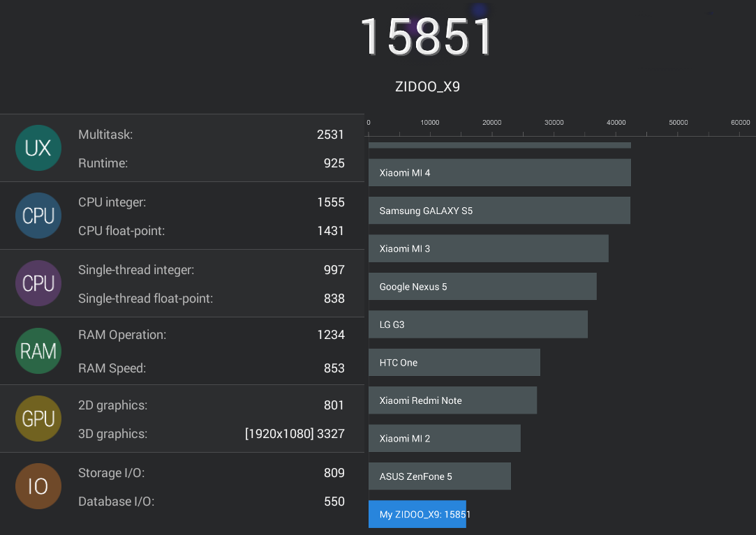
Task: Select the Runtime label
Action: click(x=103, y=163)
